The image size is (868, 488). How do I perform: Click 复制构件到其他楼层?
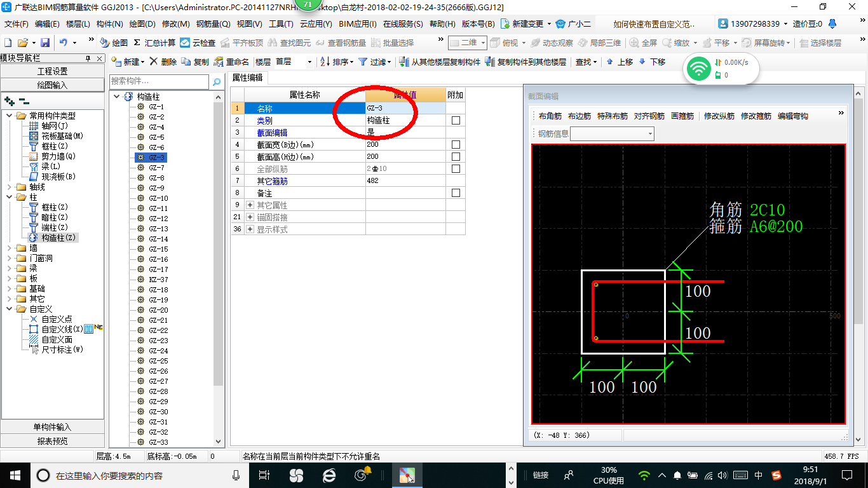click(x=526, y=62)
